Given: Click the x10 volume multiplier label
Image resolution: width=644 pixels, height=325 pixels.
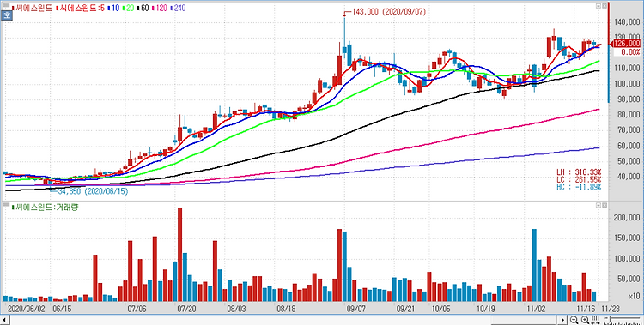Looking at the screenshot, I should click(634, 297).
